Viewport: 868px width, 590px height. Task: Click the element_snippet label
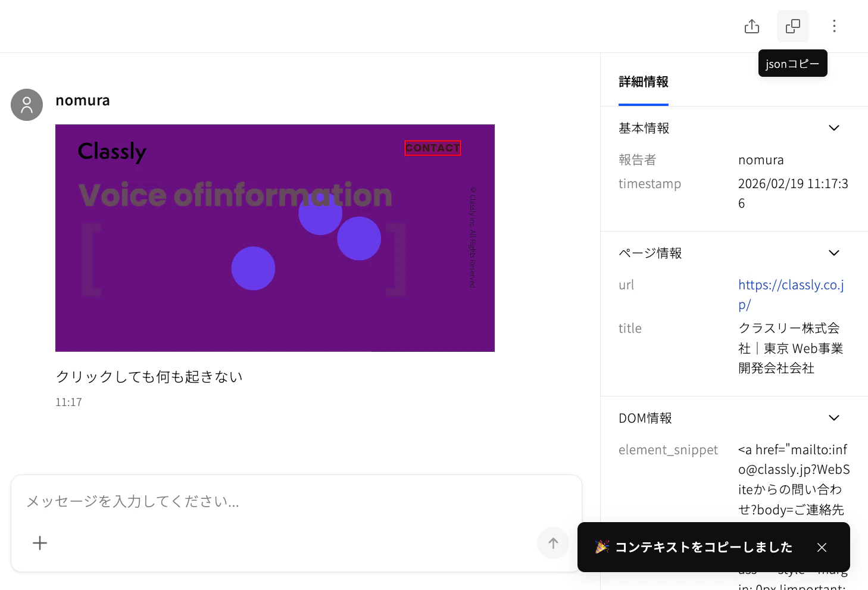(668, 450)
